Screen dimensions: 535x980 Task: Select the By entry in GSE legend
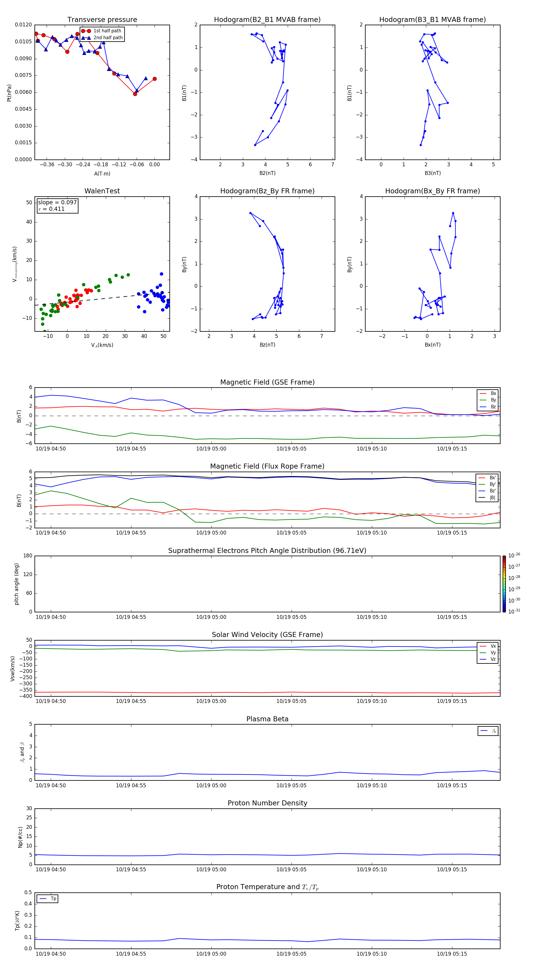tap(488, 400)
